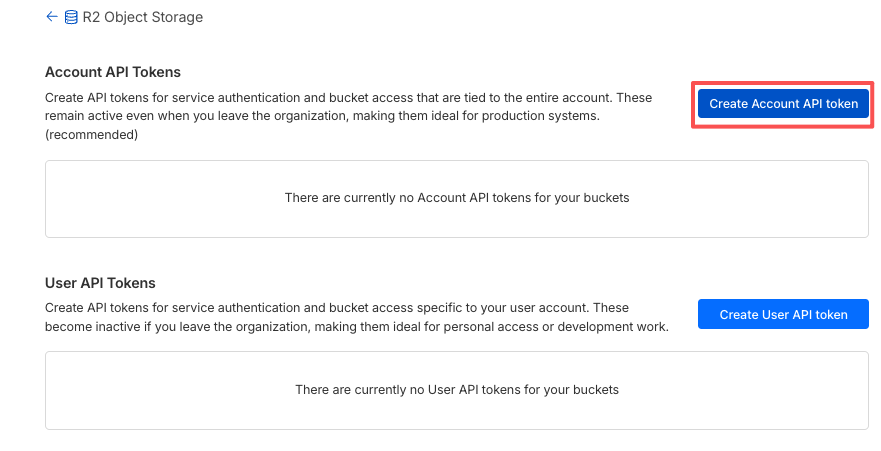Go back to R2 Object Storage
881x451 pixels.
click(x=142, y=17)
